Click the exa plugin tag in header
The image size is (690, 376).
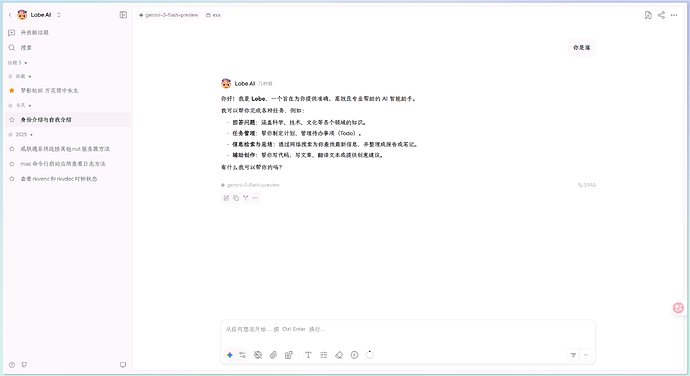pos(213,15)
